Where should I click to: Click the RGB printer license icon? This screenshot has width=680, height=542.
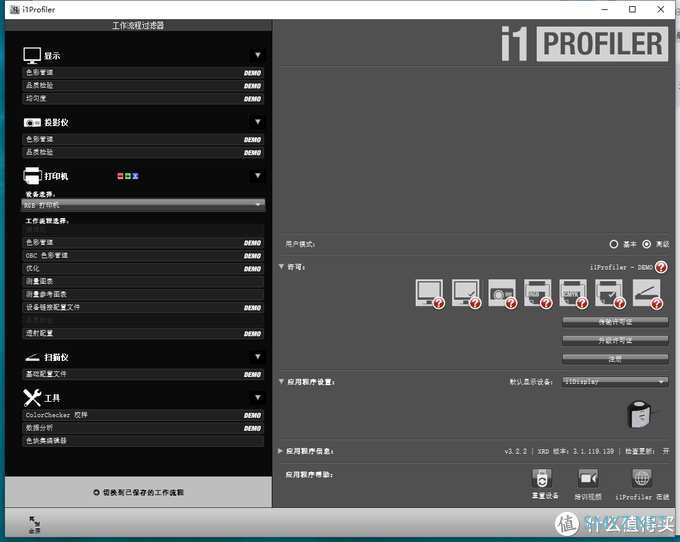pos(538,294)
